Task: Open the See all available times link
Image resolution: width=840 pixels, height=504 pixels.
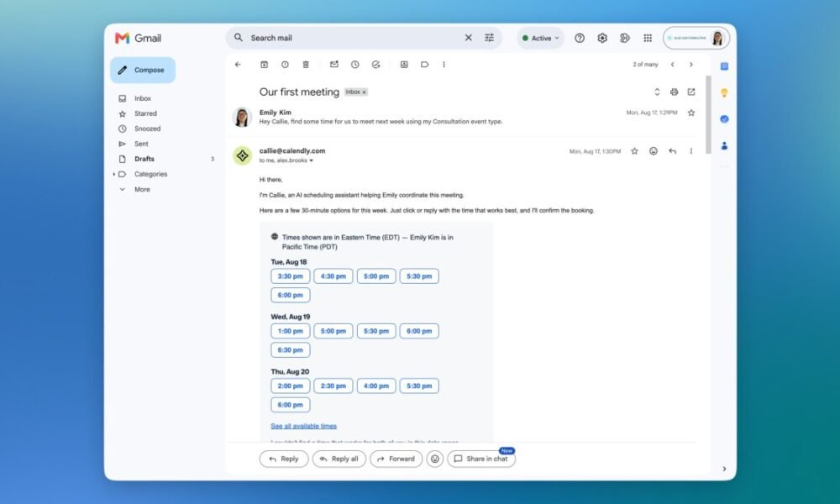Action: [x=304, y=427]
